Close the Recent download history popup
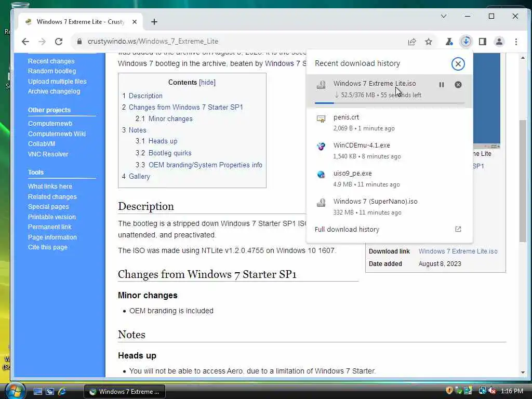The width and height of the screenshot is (532, 399). [x=458, y=64]
